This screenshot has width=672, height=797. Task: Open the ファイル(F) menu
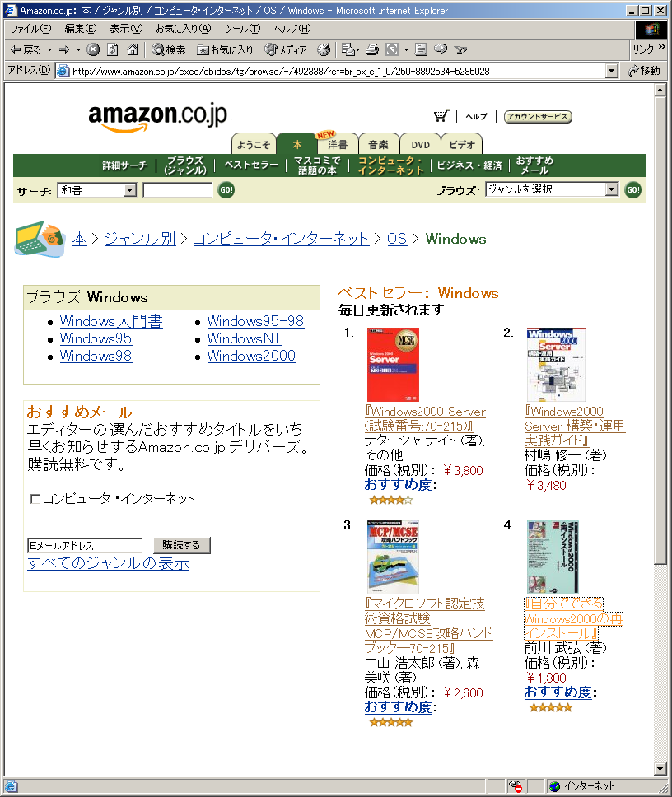(x=31, y=29)
